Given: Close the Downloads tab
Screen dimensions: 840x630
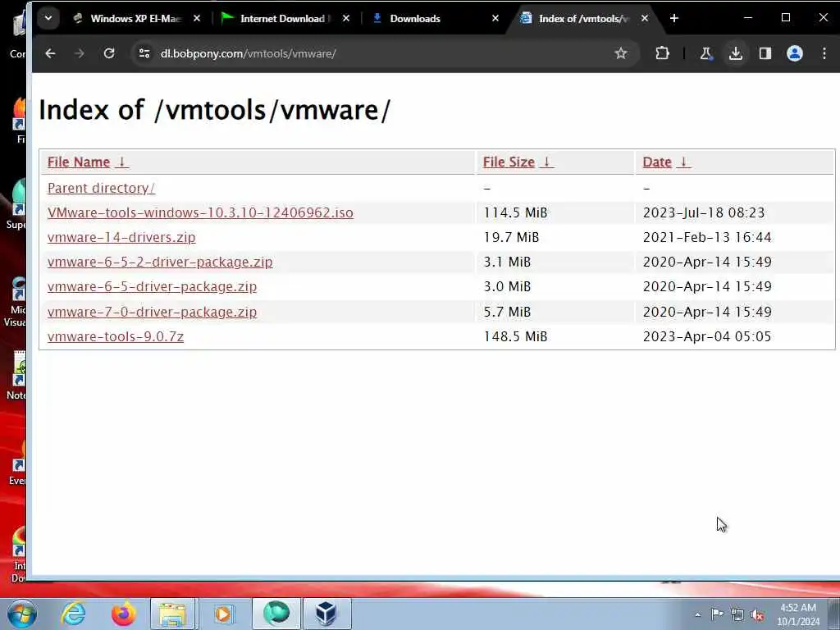Looking at the screenshot, I should (495, 18).
